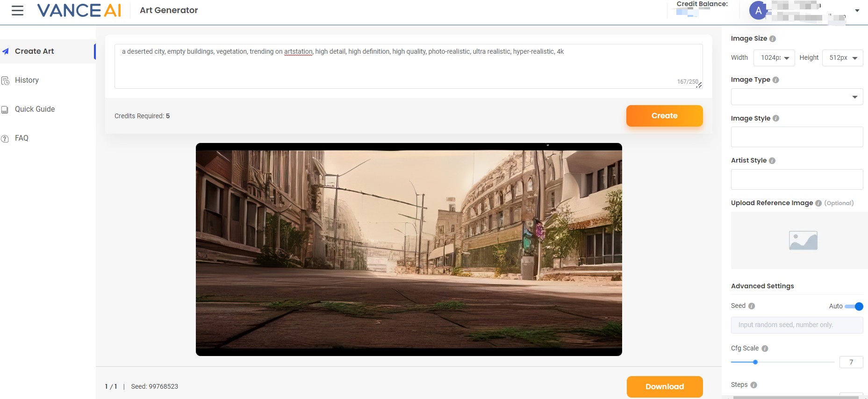Viewport: 868px width, 399px height.
Task: Click the VANCE AI logo
Action: coord(79,10)
